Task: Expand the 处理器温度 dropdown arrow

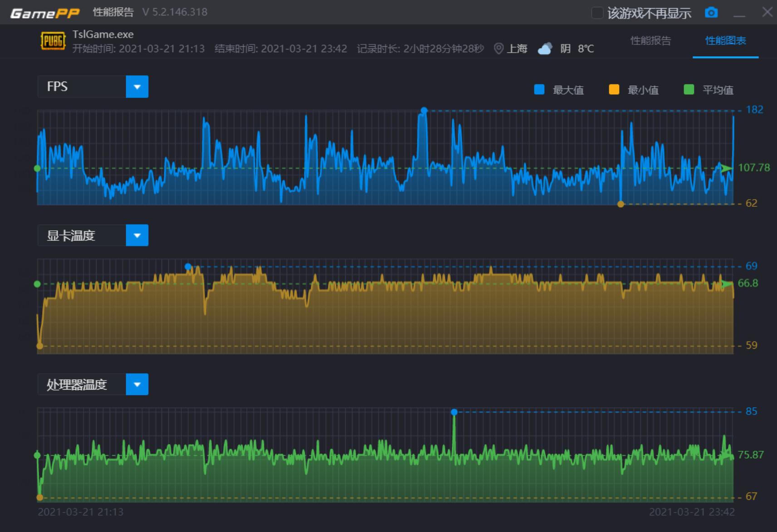Action: (x=137, y=385)
